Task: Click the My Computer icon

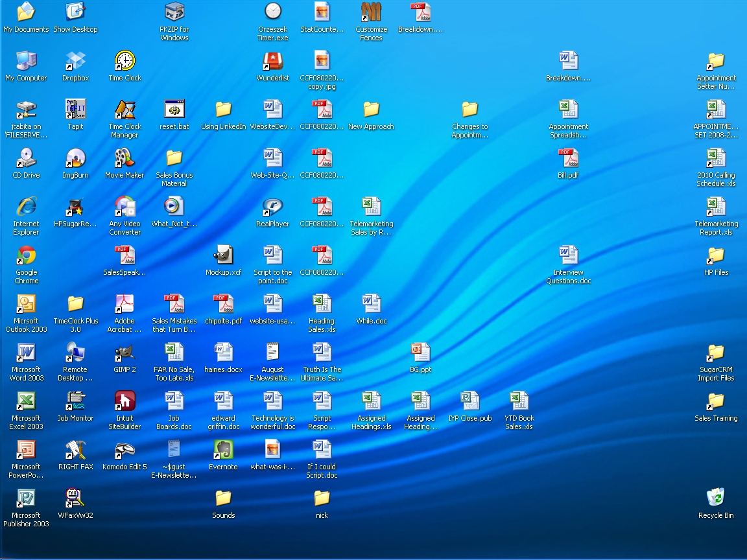Action: [27, 62]
